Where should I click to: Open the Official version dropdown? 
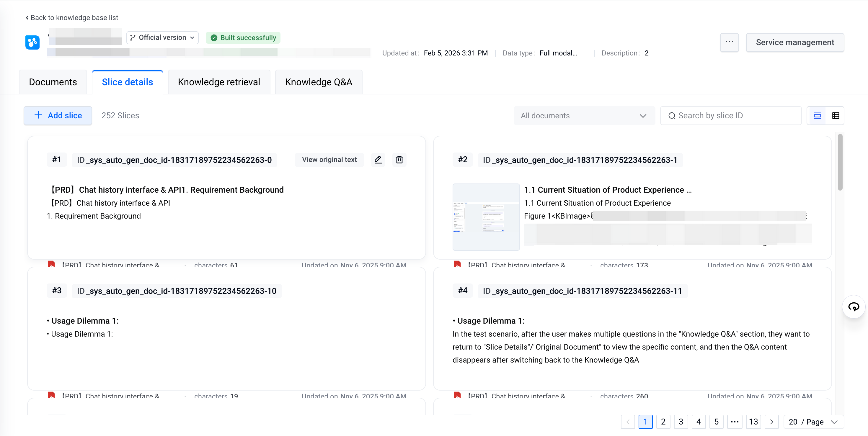pyautogui.click(x=162, y=38)
